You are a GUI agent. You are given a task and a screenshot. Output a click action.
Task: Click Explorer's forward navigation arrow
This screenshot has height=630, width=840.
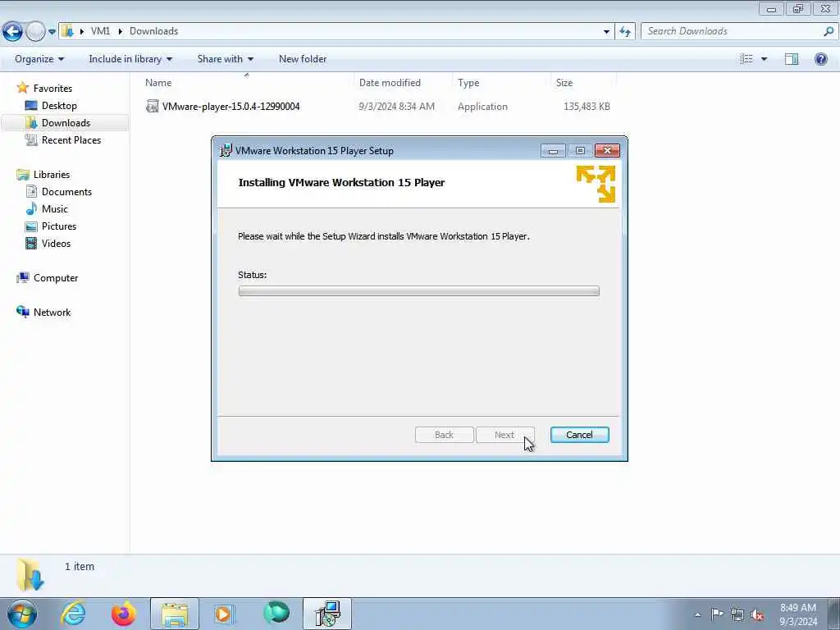[x=35, y=32]
